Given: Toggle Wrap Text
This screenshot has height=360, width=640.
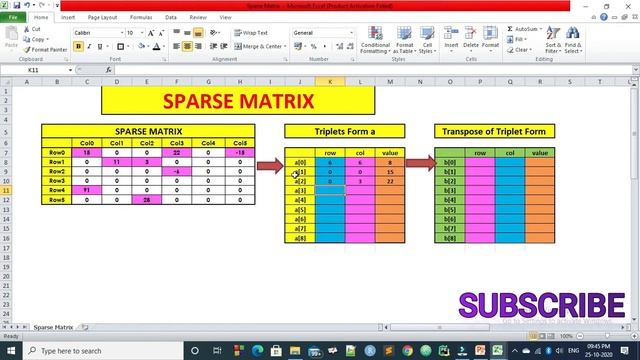Looking at the screenshot, I should pos(251,33).
